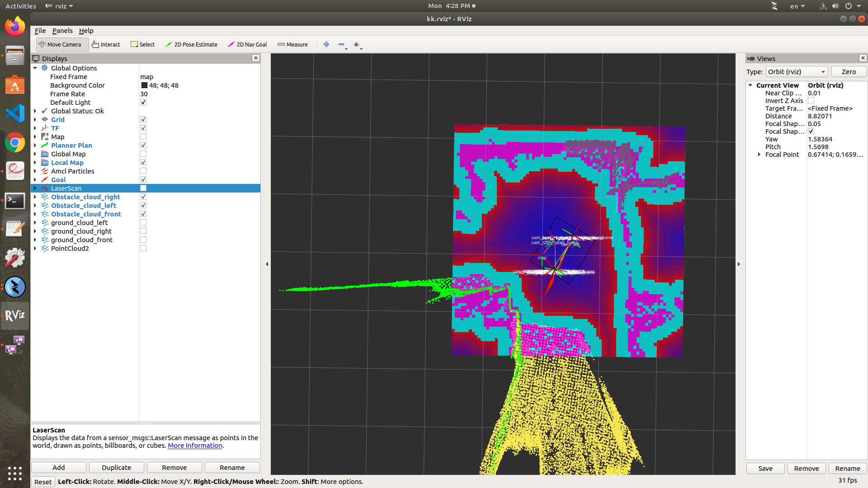This screenshot has width=868, height=488.
Task: Open the Panels menu
Action: [x=62, y=31]
